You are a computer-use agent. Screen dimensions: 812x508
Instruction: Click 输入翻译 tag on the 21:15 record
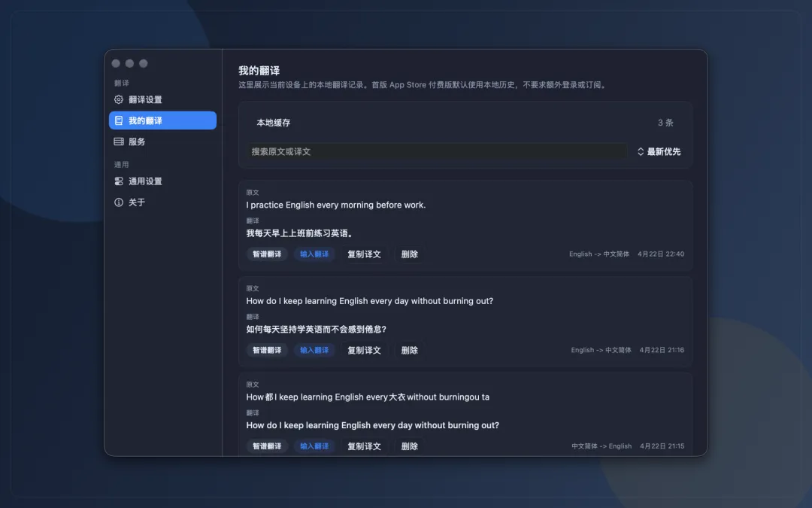pos(314,446)
